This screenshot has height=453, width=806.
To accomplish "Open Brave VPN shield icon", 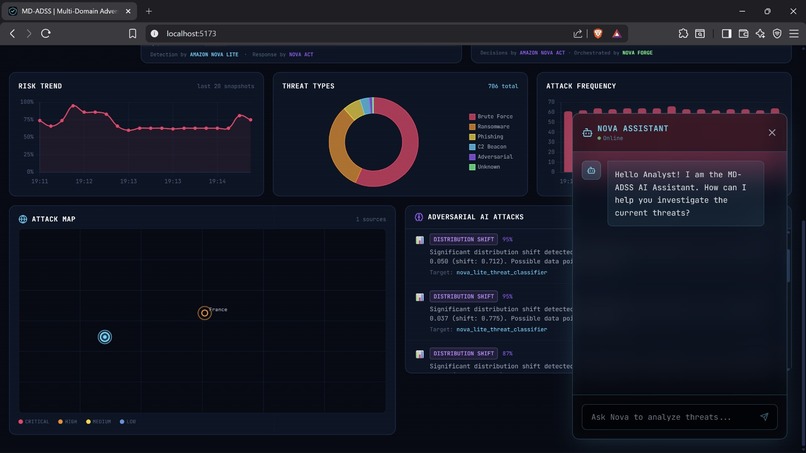I will 777,33.
